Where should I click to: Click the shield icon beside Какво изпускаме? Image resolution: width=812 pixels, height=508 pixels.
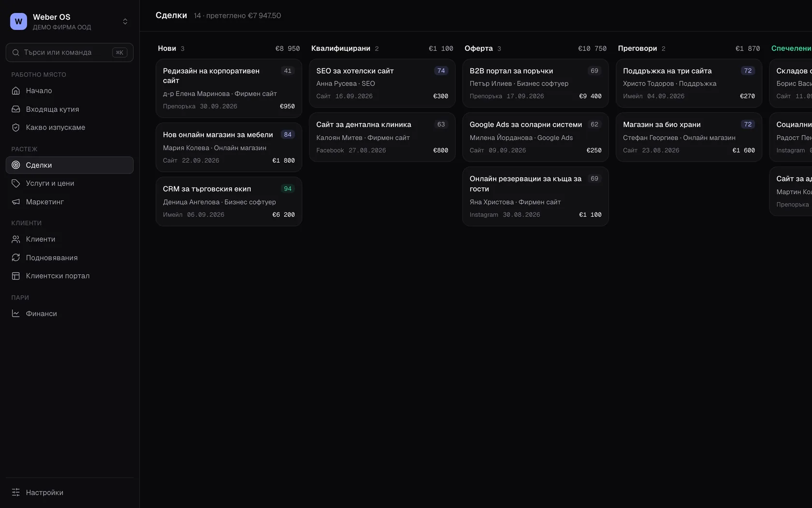pyautogui.click(x=16, y=128)
